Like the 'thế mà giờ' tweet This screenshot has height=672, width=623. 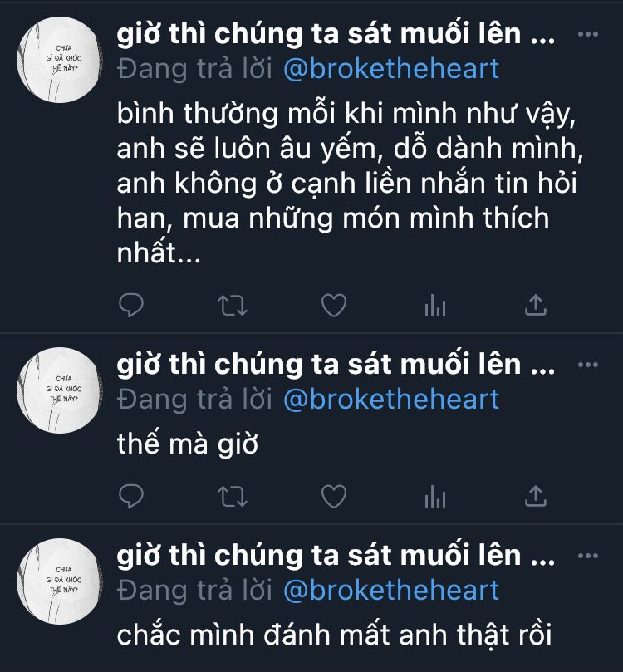click(x=334, y=496)
